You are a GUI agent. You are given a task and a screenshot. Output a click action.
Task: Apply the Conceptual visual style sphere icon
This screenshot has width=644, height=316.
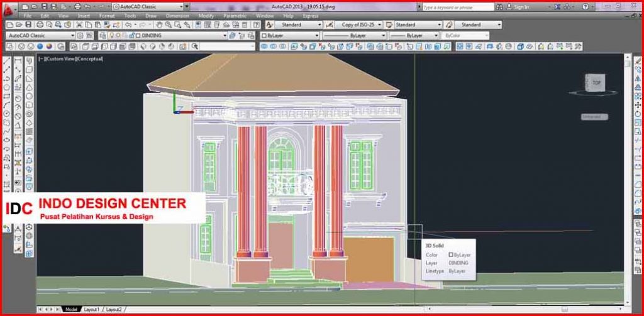pos(50,46)
